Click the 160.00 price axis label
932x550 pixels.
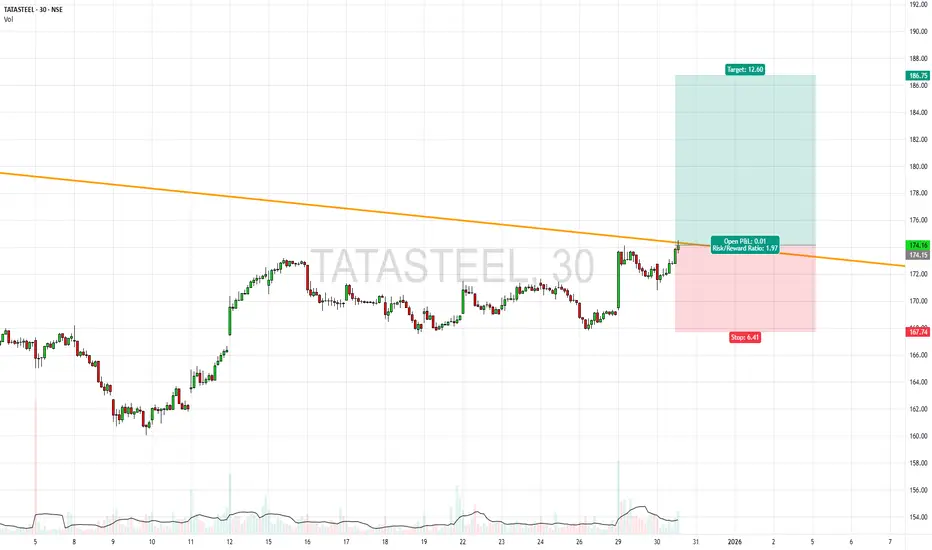(x=918, y=436)
